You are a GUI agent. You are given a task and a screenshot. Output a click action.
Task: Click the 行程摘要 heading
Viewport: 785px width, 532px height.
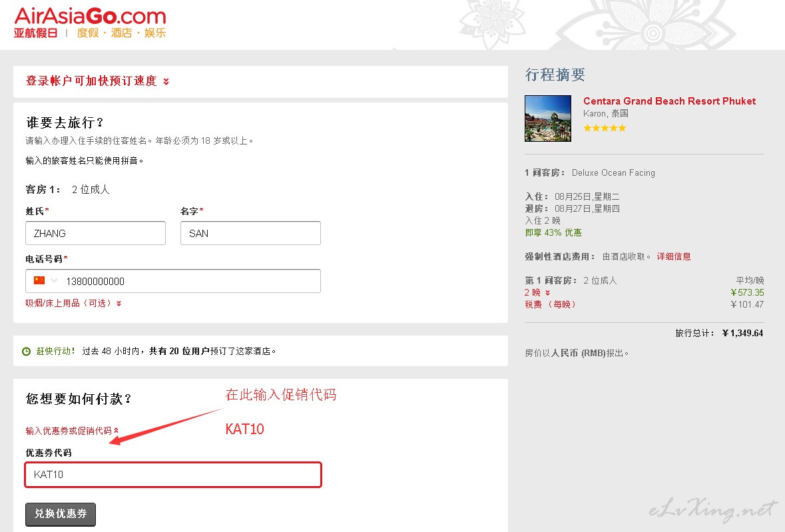coord(555,75)
